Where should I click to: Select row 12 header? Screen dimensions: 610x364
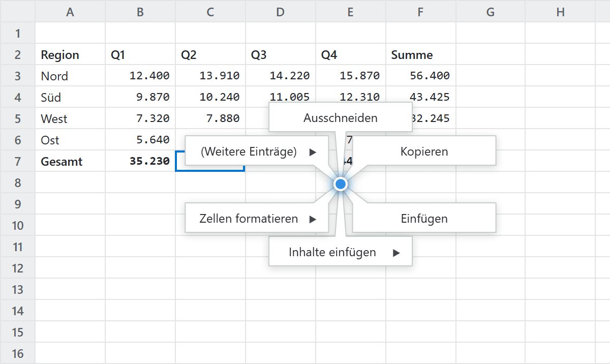[18, 268]
